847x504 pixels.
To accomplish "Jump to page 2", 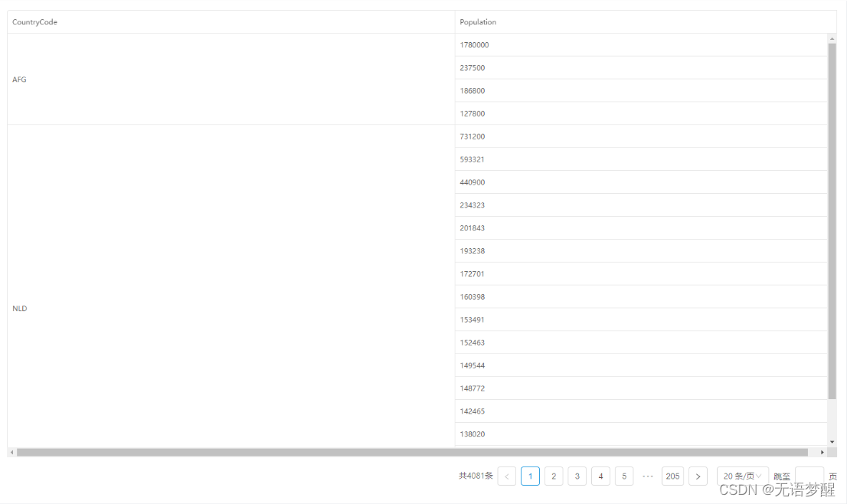I will click(x=554, y=476).
